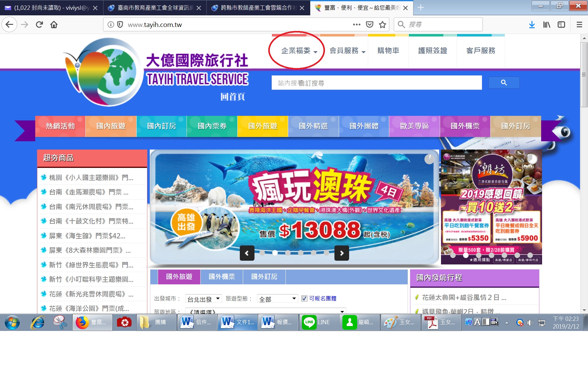Viewport: 588px width, 391px height.
Task: Open 花蓮太魯閣+縱谷風情２日 itinerary link
Action: click(x=464, y=297)
